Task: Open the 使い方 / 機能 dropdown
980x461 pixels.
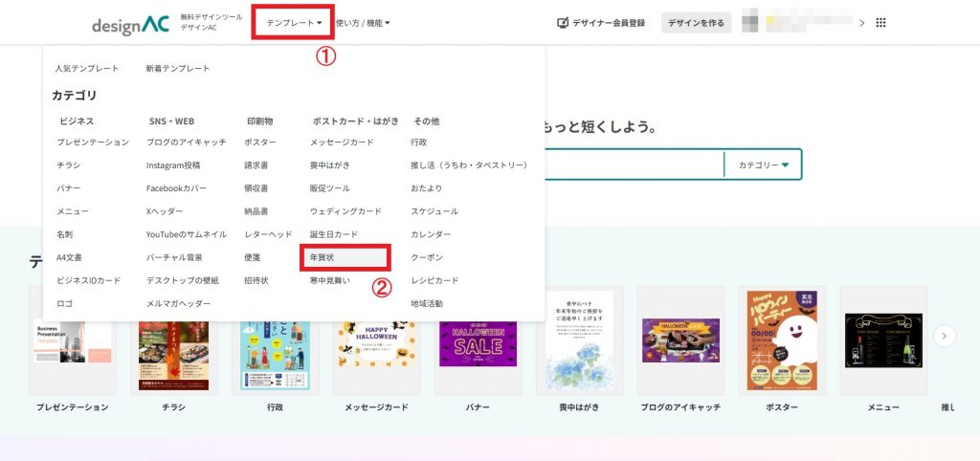Action: click(363, 23)
